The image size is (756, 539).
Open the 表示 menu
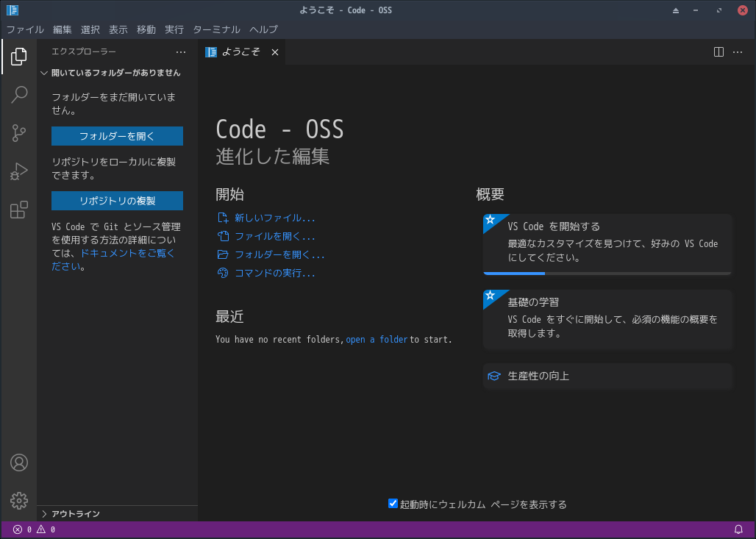[x=118, y=29]
